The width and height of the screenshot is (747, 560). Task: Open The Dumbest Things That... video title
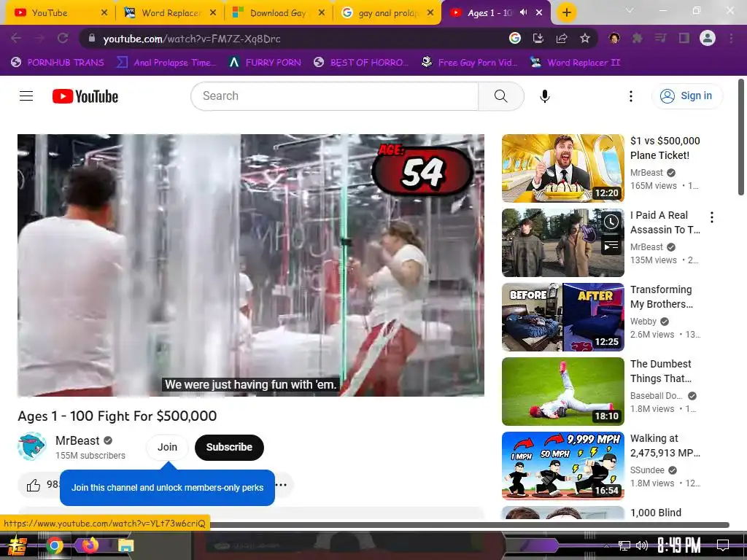coord(661,371)
